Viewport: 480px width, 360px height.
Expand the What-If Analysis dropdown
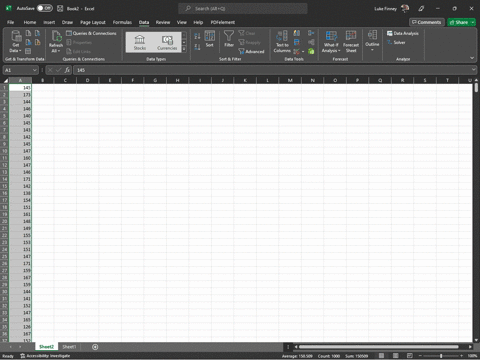pos(331,41)
